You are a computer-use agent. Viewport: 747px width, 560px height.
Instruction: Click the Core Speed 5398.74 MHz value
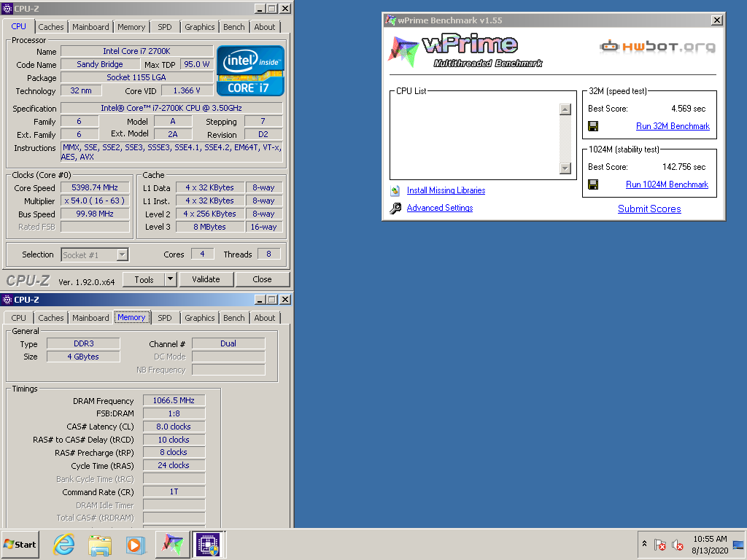pos(95,187)
